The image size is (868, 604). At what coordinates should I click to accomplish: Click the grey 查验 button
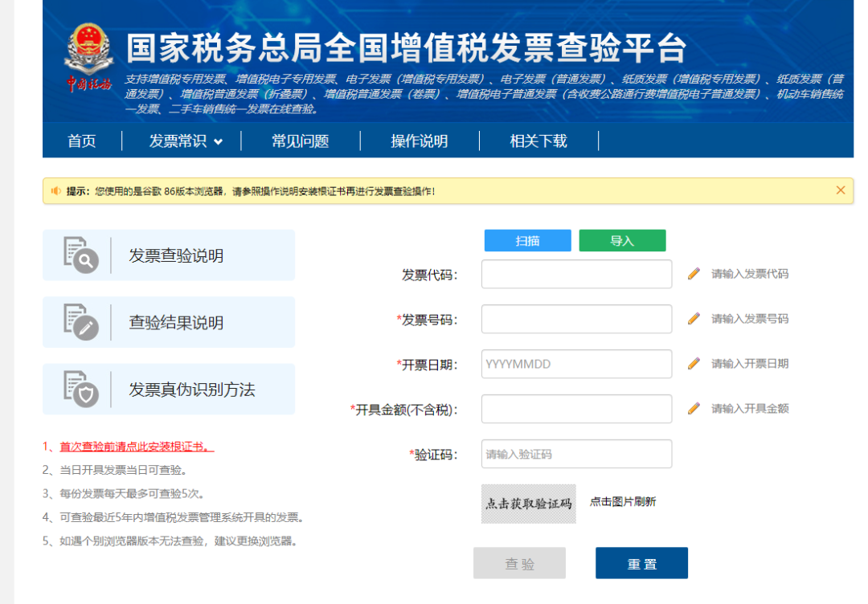(519, 563)
